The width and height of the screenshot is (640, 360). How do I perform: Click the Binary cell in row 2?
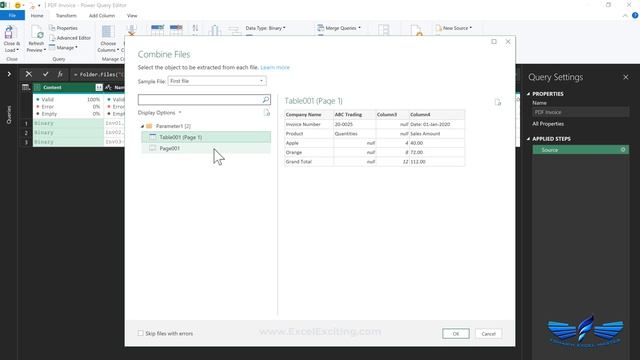pyautogui.click(x=68, y=132)
